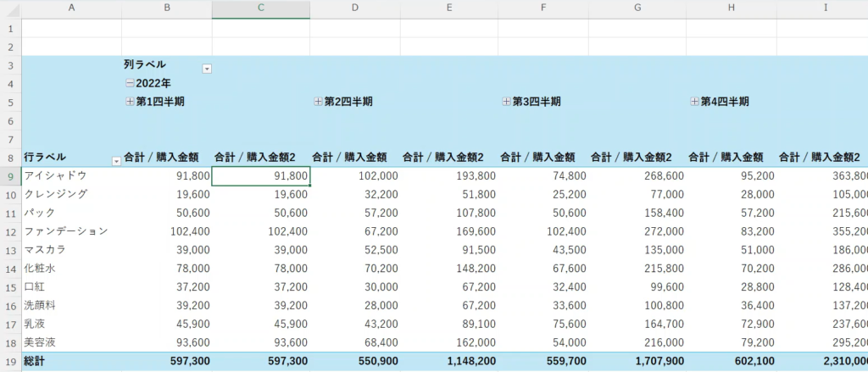
Task: Click the column G header
Action: tap(637, 8)
